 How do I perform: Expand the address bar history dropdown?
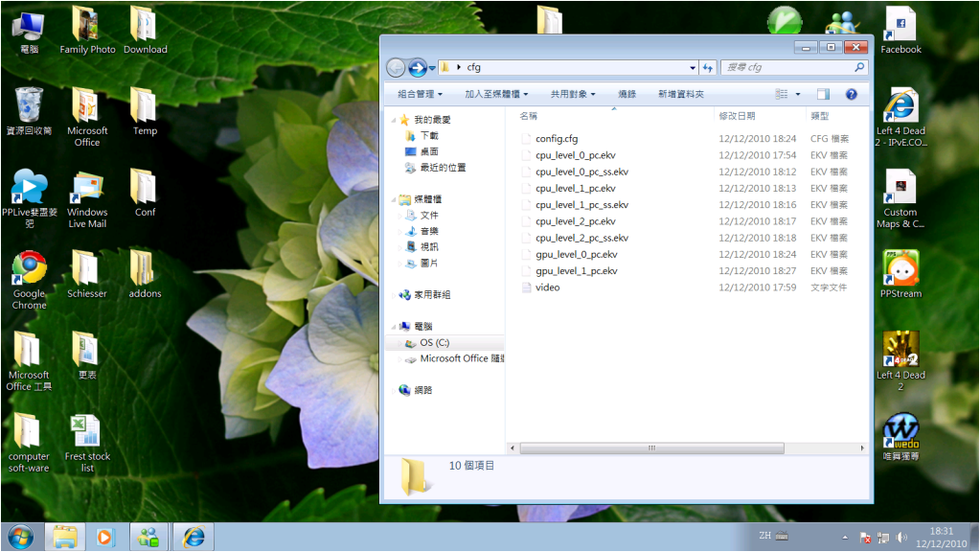694,68
